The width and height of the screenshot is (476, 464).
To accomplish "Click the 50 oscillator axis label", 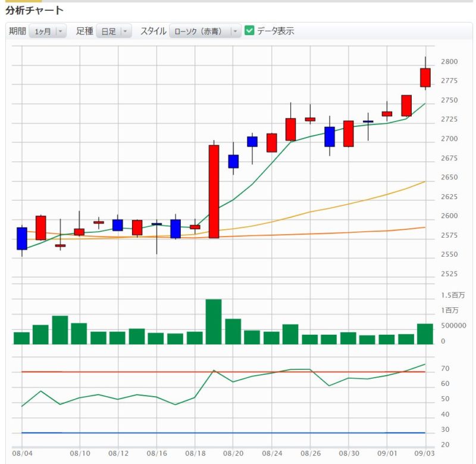I will pos(445,399).
